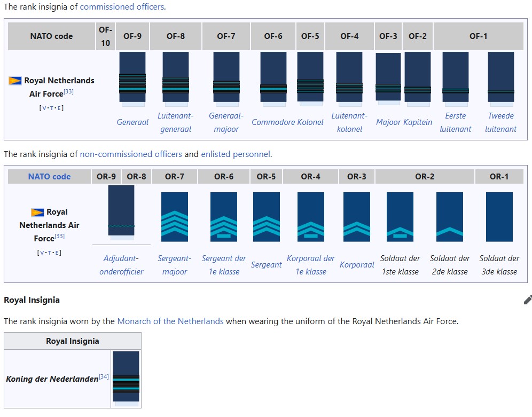The width and height of the screenshot is (532, 417).
Task: Click the Sergeant der 1e klasse link
Action: coord(224,265)
